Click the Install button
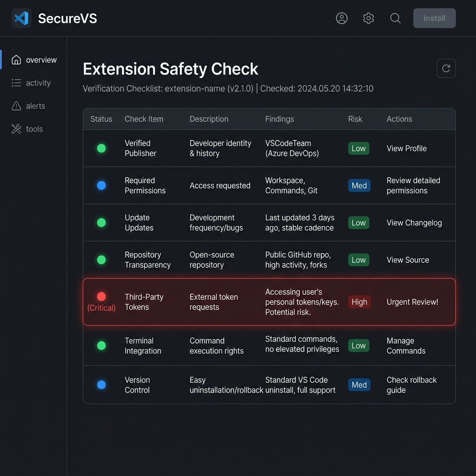Viewport: 476px width, 476px height. 434,18
